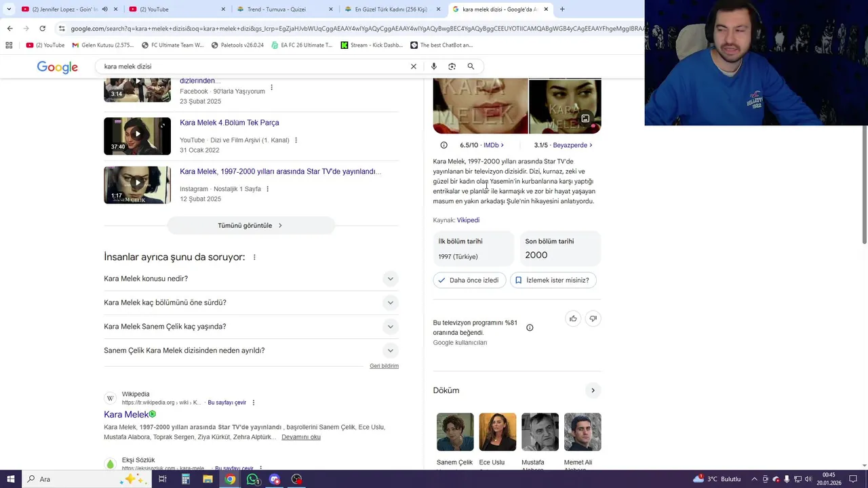Screen dimensions: 868x488
Task: Click the Google logo
Action: 57,67
